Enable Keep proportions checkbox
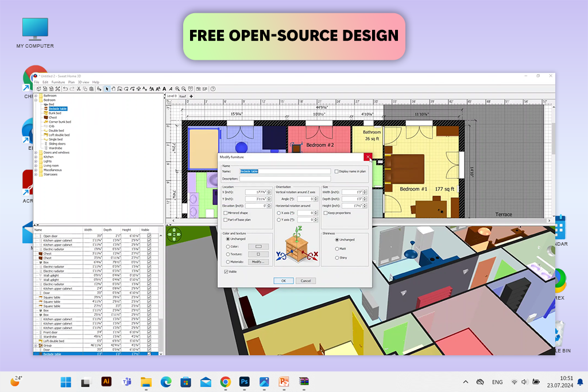 pos(326,213)
